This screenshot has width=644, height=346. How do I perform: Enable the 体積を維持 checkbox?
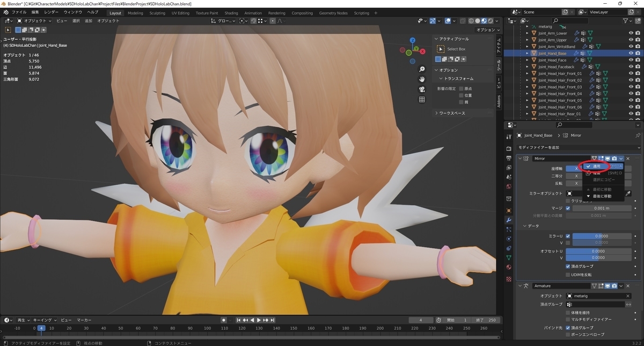coord(568,313)
